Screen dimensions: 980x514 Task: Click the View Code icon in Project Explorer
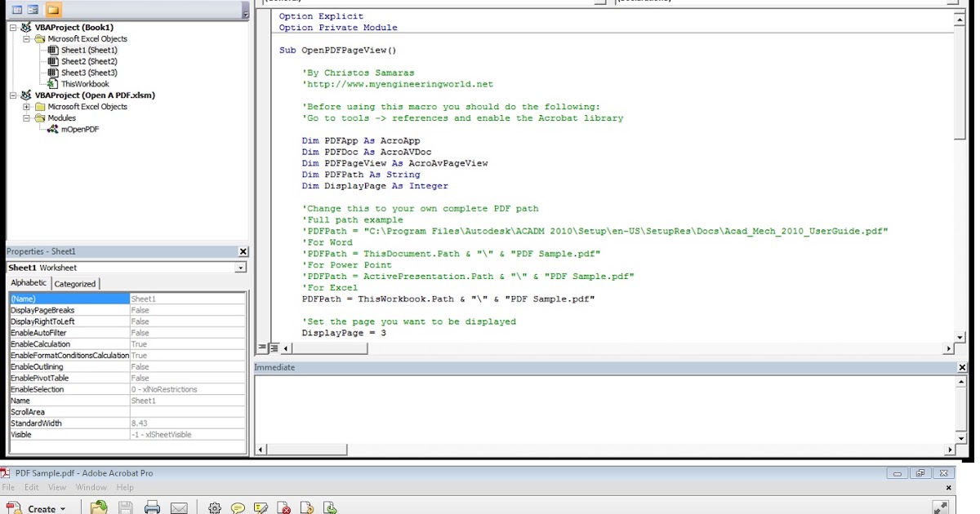17,10
